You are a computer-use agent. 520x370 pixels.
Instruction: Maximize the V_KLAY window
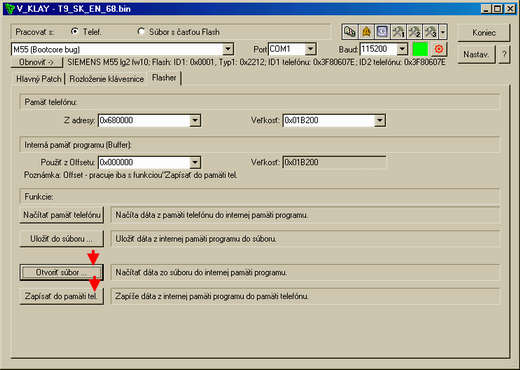(497, 9)
